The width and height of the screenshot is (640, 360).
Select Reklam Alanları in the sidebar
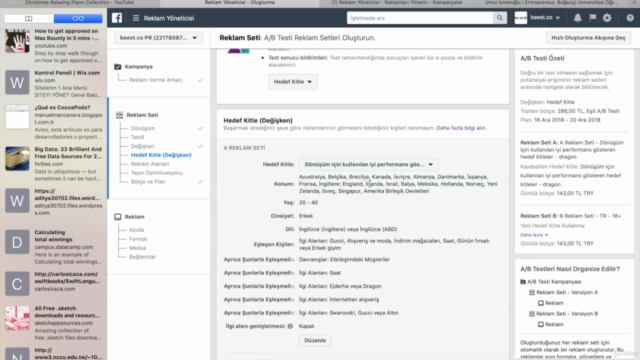click(x=150, y=164)
